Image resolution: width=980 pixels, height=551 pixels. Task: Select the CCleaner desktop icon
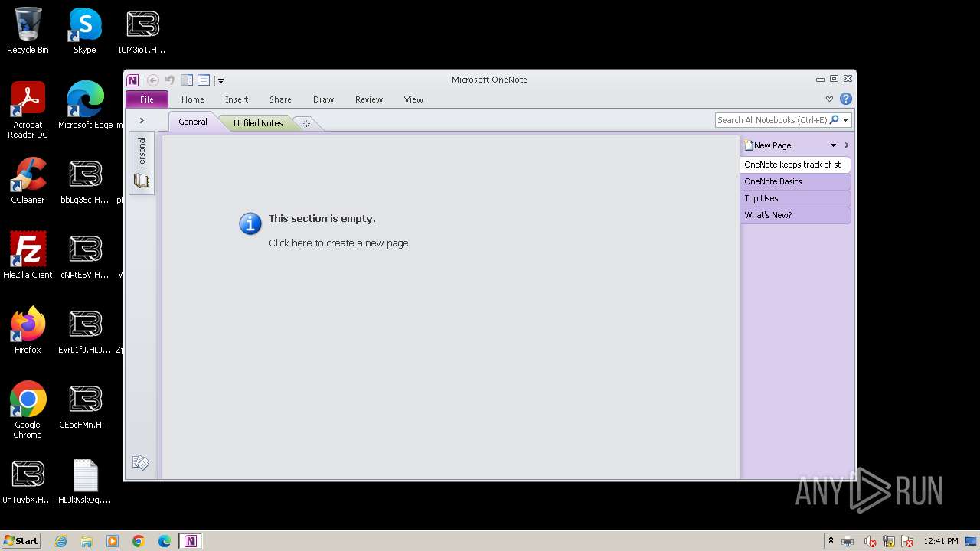tap(28, 181)
